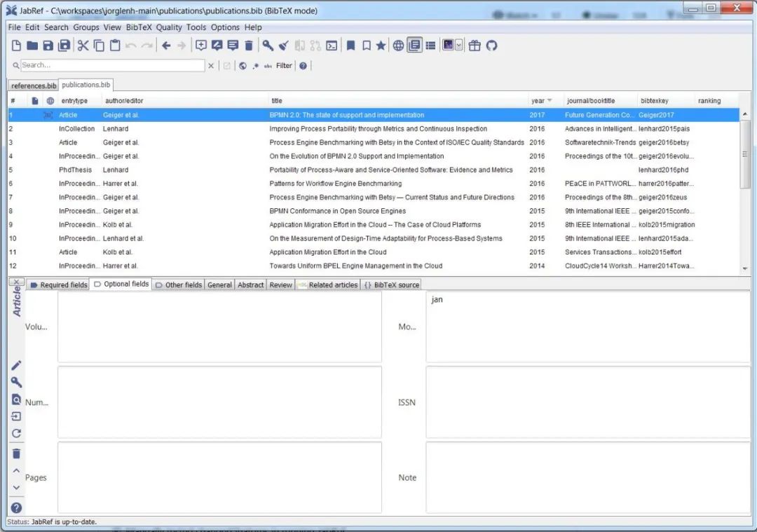Switch to the references.bib tab
Viewport: 757px width, 532px height.
click(34, 86)
